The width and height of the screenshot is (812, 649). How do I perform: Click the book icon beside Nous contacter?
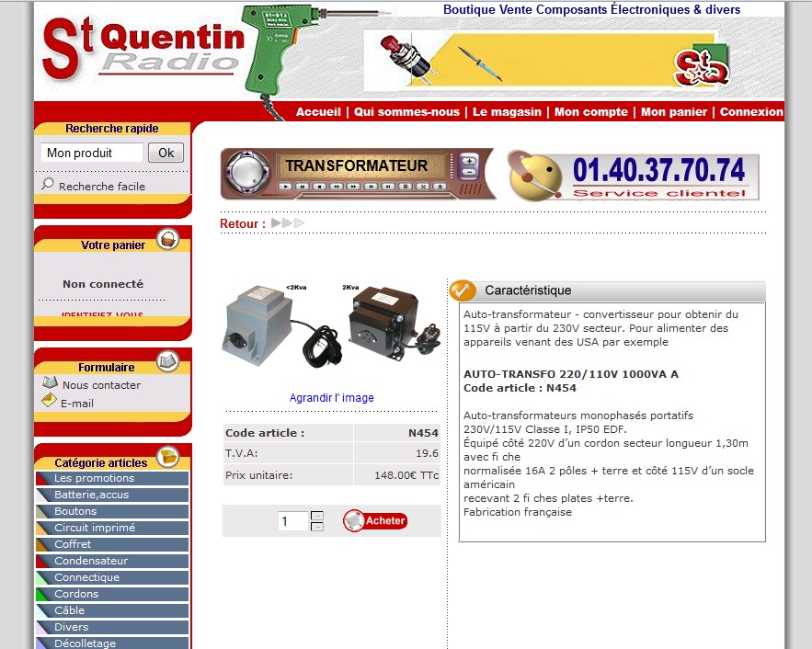click(50, 383)
